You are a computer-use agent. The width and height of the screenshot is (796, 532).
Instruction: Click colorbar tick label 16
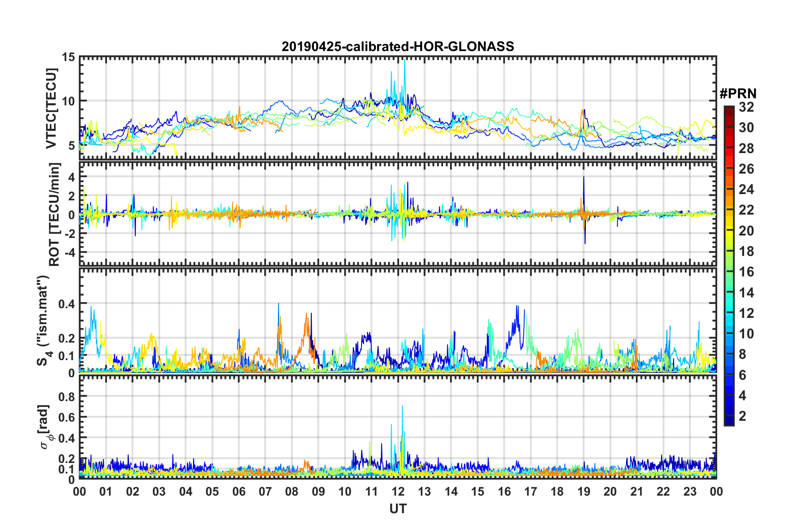click(746, 272)
